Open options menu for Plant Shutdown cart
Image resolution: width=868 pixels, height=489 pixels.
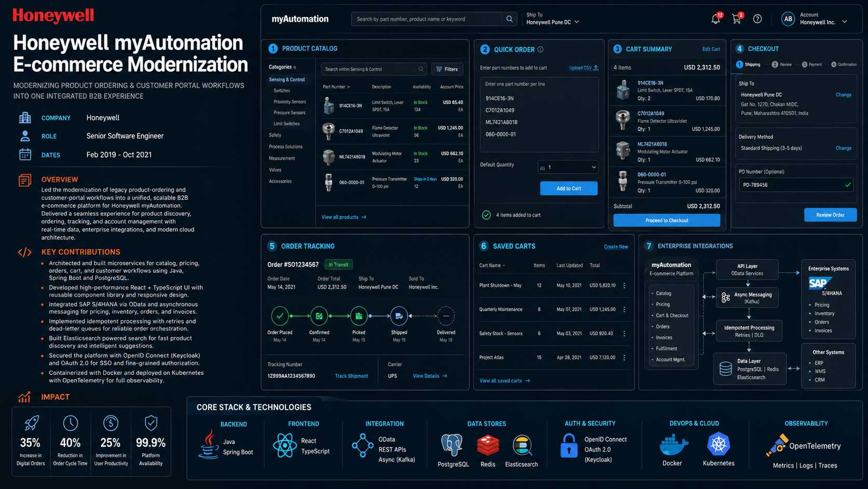(624, 285)
